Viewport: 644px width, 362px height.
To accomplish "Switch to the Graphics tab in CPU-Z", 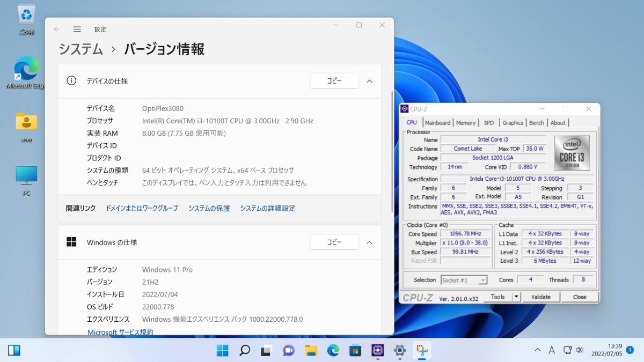I will coord(513,123).
